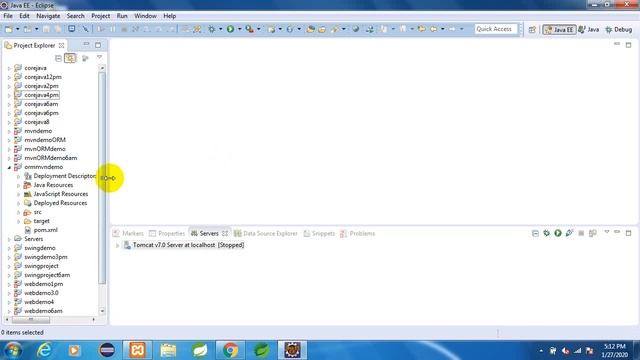Open the File menu
The height and width of the screenshot is (360, 640).
pyautogui.click(x=8, y=16)
